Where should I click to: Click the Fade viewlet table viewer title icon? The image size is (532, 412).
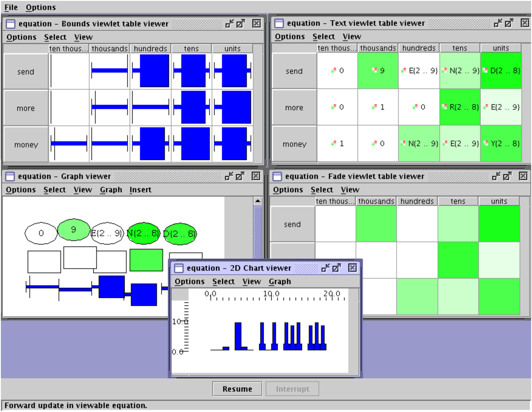point(278,176)
